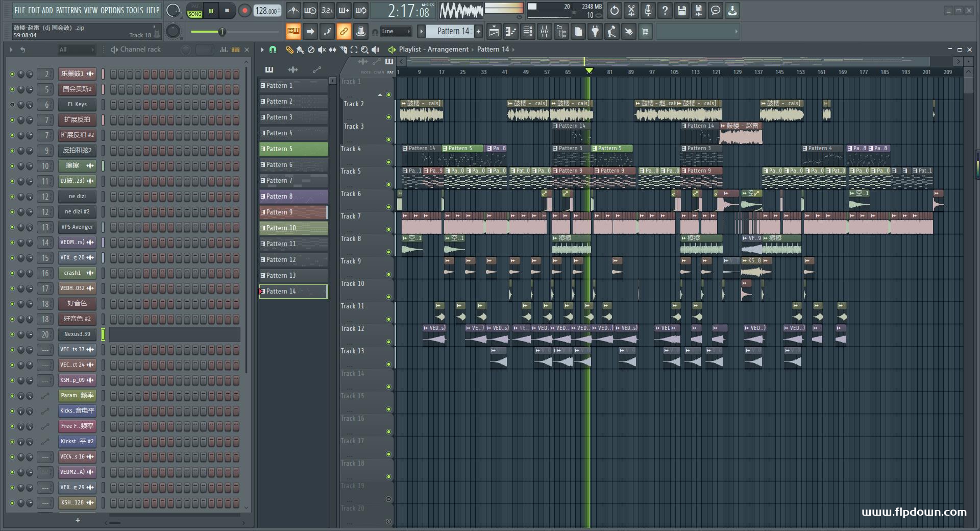The image size is (980, 531).
Task: Open the piano roll view icon
Action: (x=510, y=32)
